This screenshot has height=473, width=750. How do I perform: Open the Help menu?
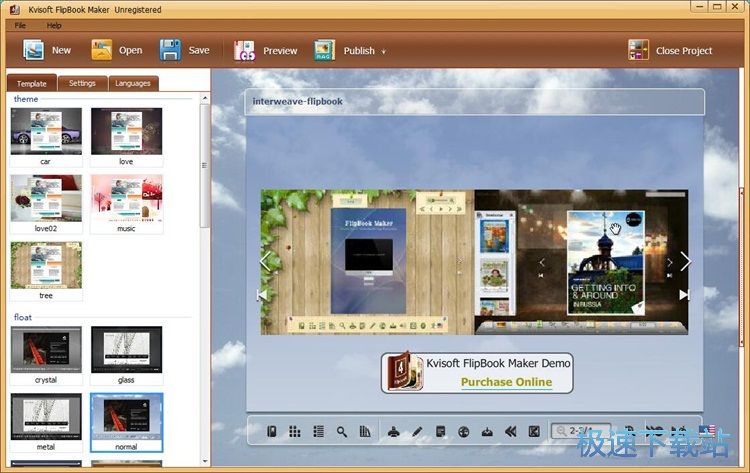coord(54,25)
